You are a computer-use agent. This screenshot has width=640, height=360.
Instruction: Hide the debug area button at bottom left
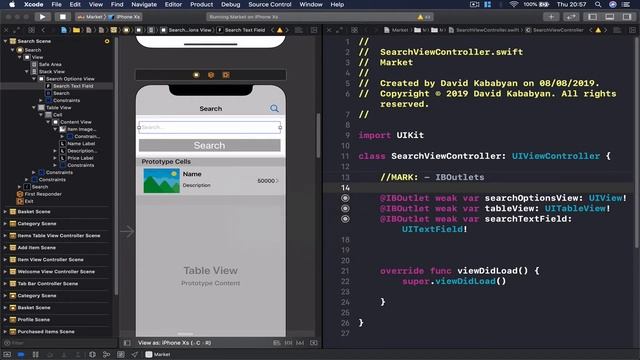pyautogui.click(x=7, y=354)
